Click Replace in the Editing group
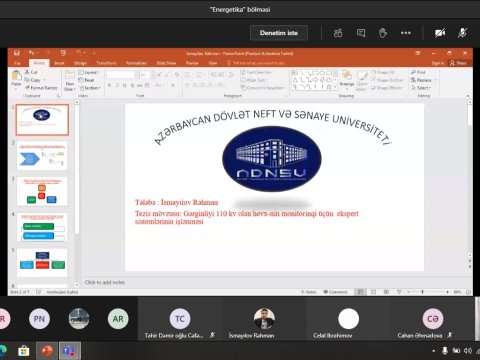The height and width of the screenshot is (360, 480). (423, 80)
